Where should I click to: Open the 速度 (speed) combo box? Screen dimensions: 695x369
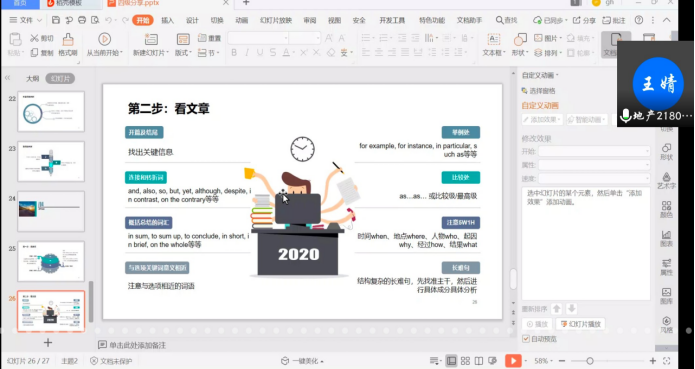tap(594, 179)
